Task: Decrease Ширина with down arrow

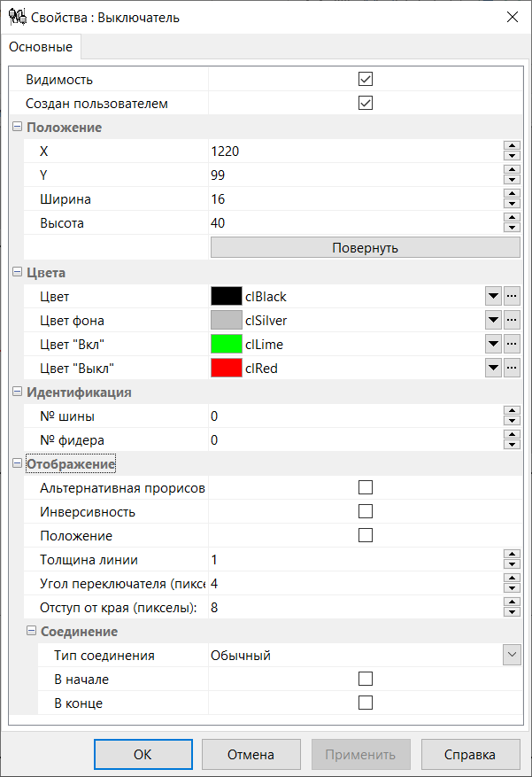Action: pyautogui.click(x=512, y=204)
